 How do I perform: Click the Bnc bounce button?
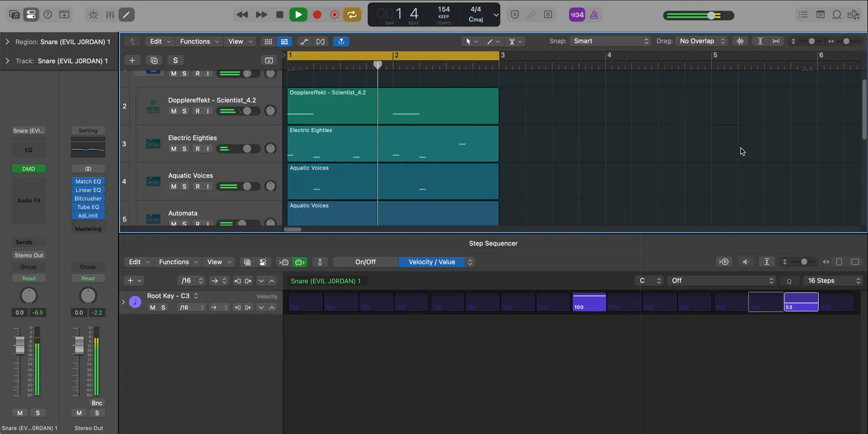(97, 403)
